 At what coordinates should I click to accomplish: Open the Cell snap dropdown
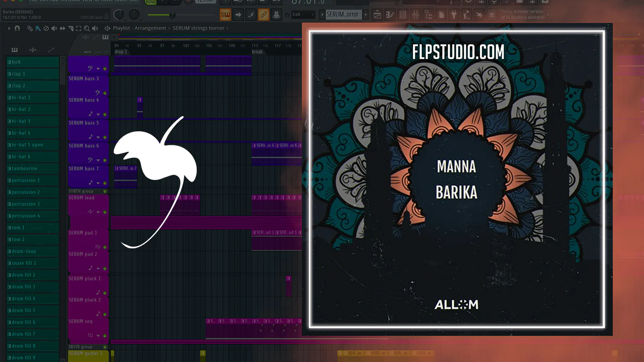point(303,15)
